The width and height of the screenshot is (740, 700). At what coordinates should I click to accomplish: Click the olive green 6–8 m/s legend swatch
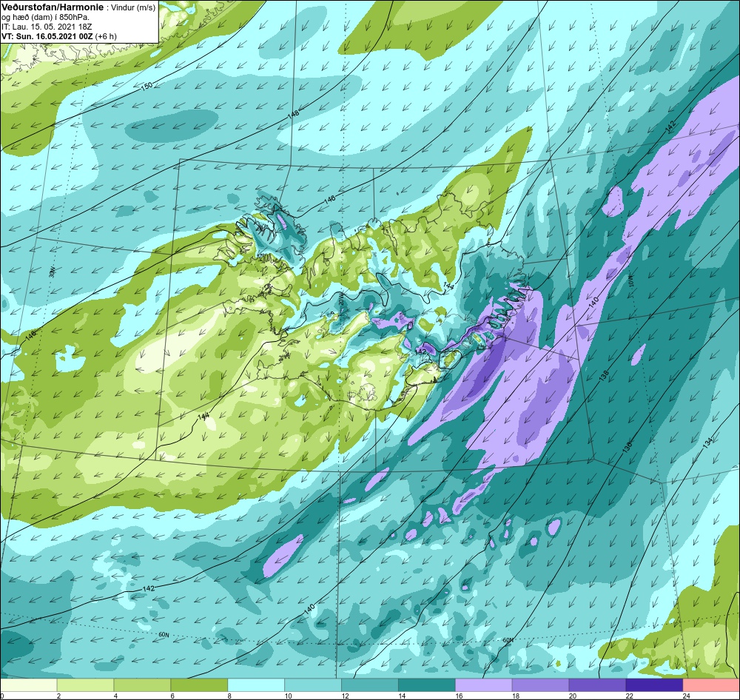[x=199, y=685]
